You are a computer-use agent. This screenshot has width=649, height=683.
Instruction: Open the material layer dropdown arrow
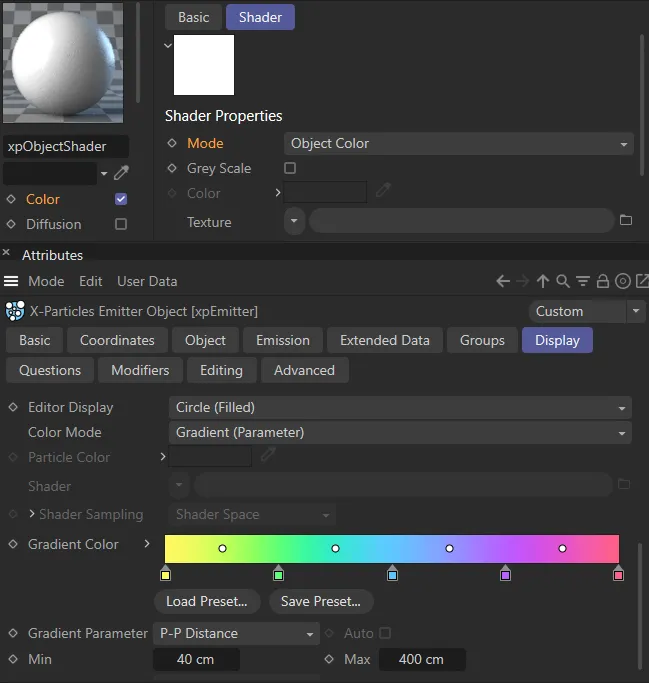click(x=104, y=173)
